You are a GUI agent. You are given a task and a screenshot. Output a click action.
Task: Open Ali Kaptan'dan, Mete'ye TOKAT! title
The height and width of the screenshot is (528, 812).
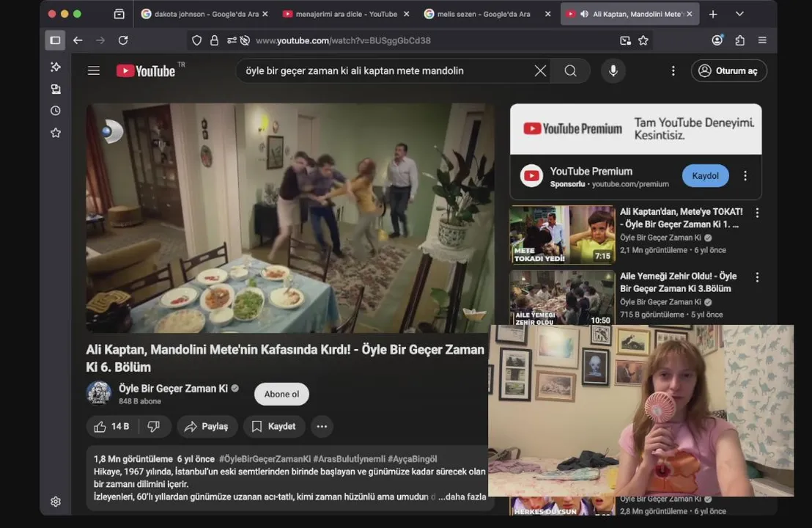point(681,218)
